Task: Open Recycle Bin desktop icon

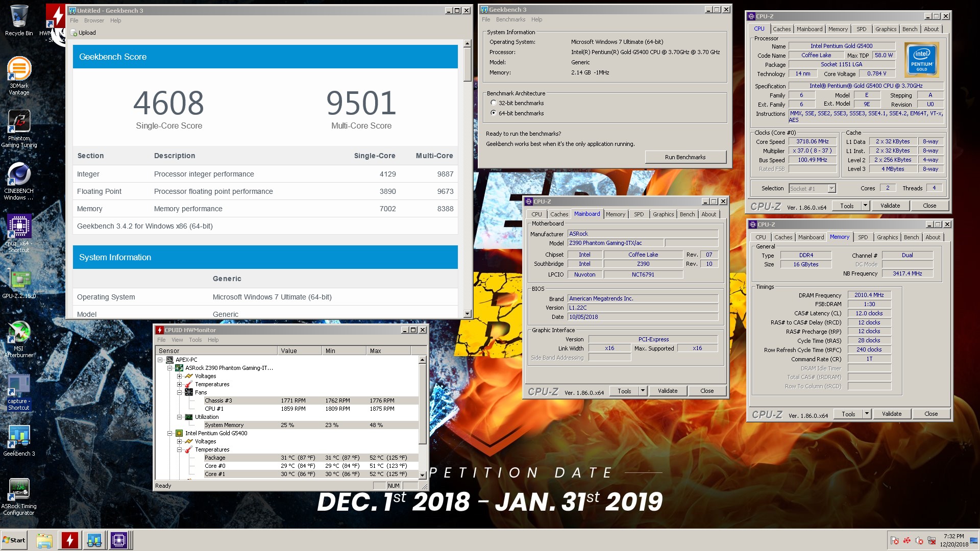Action: (19, 20)
